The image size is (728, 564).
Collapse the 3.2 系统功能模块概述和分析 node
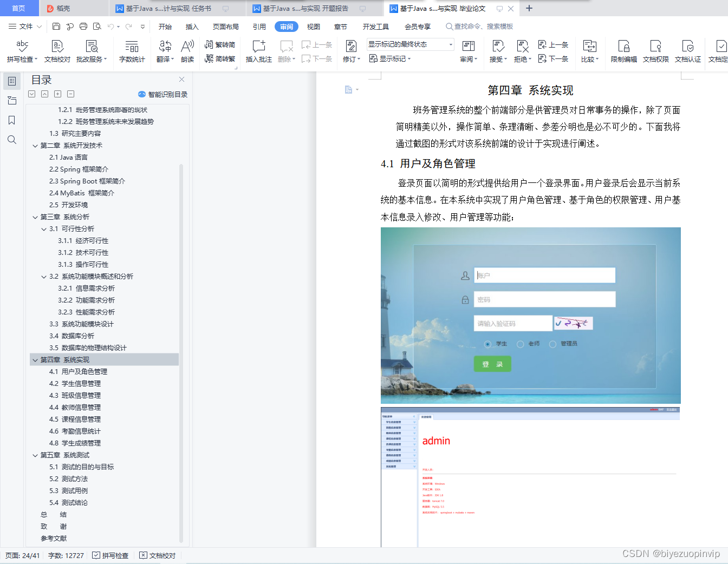44,277
